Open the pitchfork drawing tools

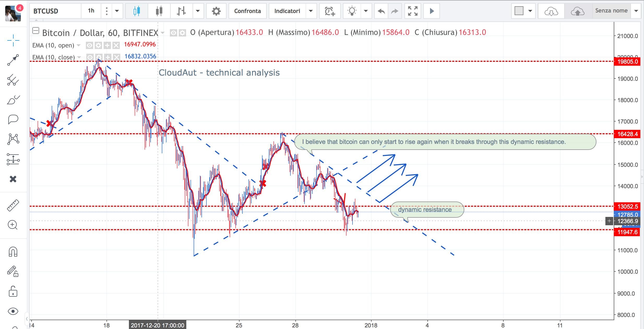[x=13, y=80]
